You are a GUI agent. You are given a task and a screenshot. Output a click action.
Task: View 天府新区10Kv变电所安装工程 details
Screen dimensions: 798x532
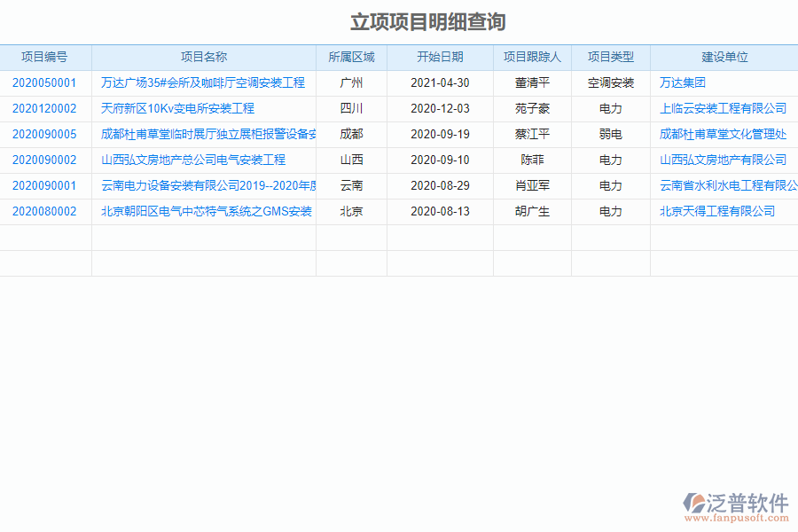tap(176, 108)
